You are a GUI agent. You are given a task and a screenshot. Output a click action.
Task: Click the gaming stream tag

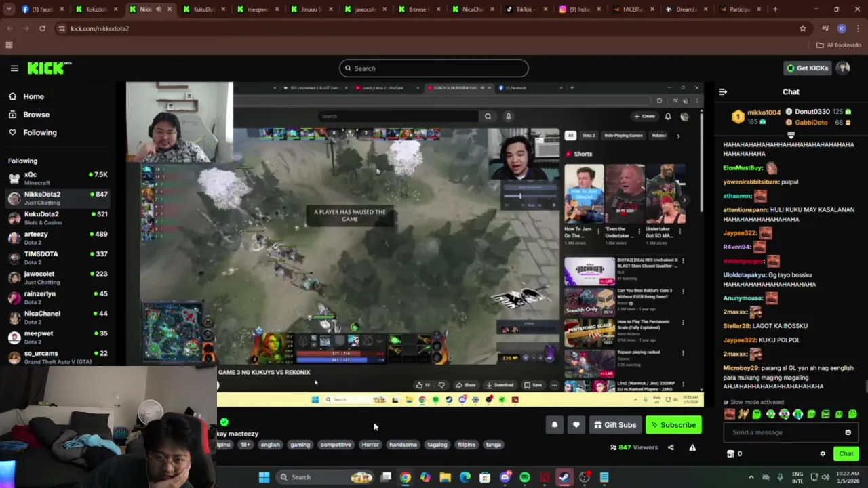tap(300, 445)
